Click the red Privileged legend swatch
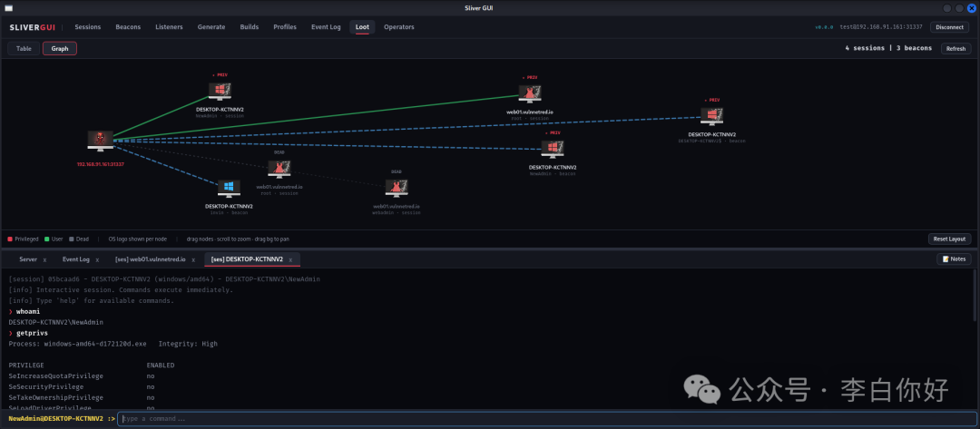The height and width of the screenshot is (429, 980). point(10,239)
